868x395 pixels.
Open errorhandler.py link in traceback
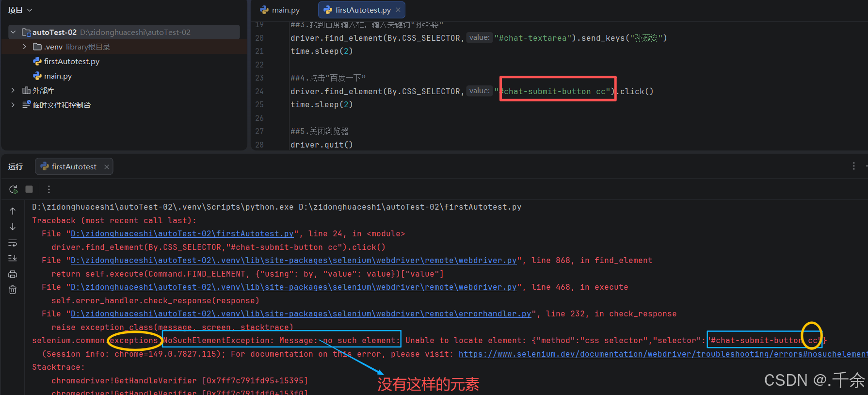coord(301,314)
